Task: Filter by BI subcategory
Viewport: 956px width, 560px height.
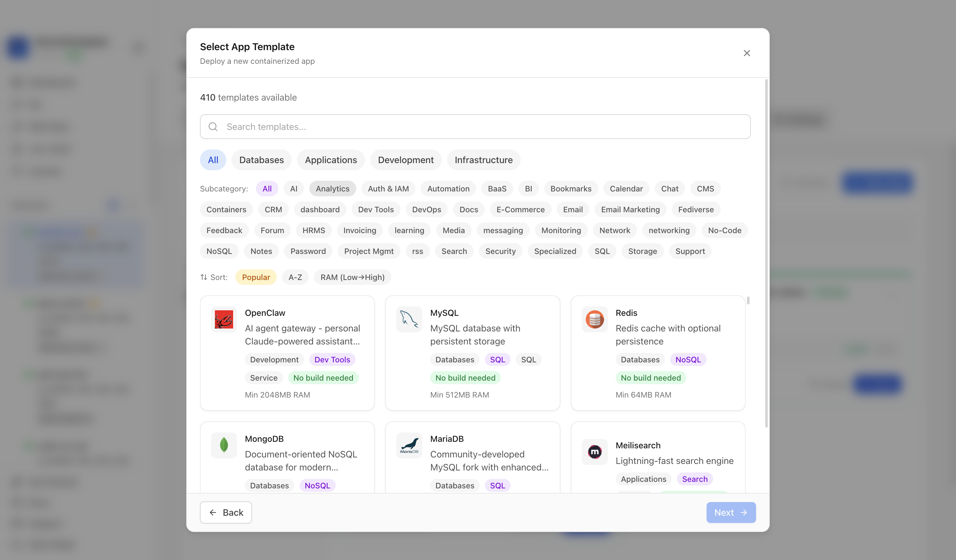Action: pyautogui.click(x=528, y=189)
